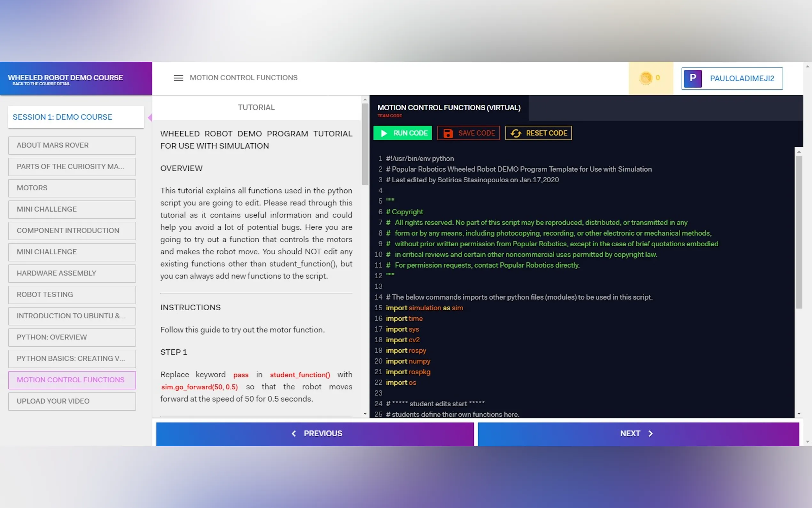Viewport: 812px width, 508px height.
Task: Reset the code
Action: point(538,133)
